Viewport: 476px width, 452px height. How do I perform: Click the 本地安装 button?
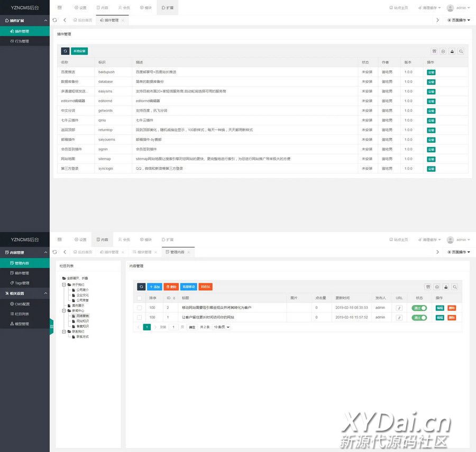point(79,51)
